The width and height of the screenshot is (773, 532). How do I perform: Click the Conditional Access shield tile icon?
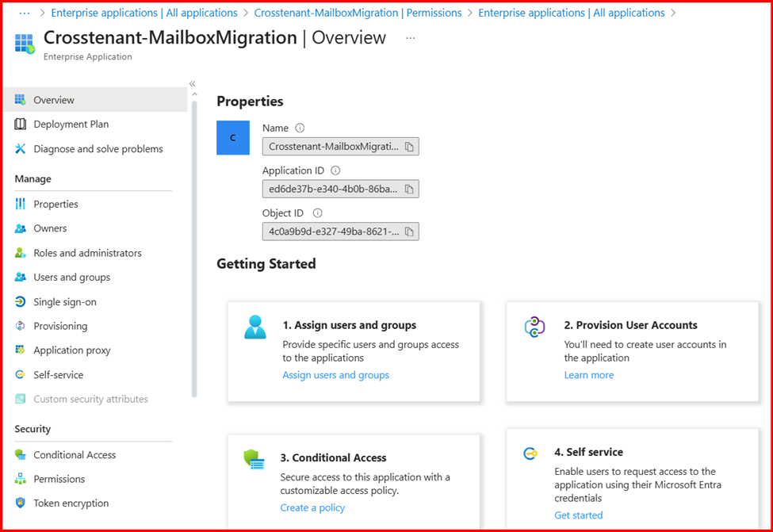254,459
